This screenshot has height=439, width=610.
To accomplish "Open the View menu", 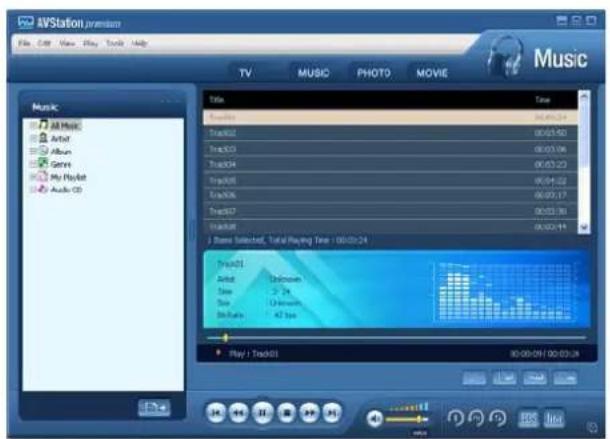I will tap(67, 43).
